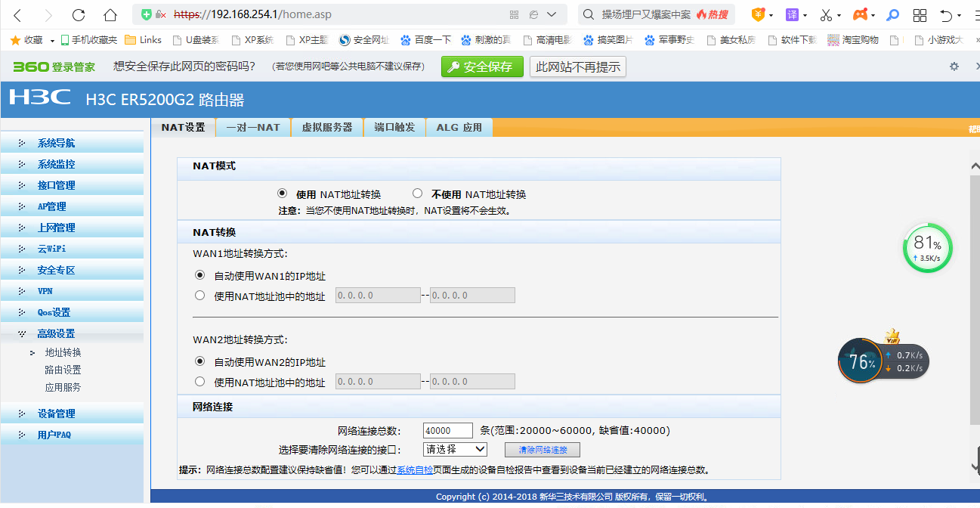Click 安全保存 green button

[482, 67]
